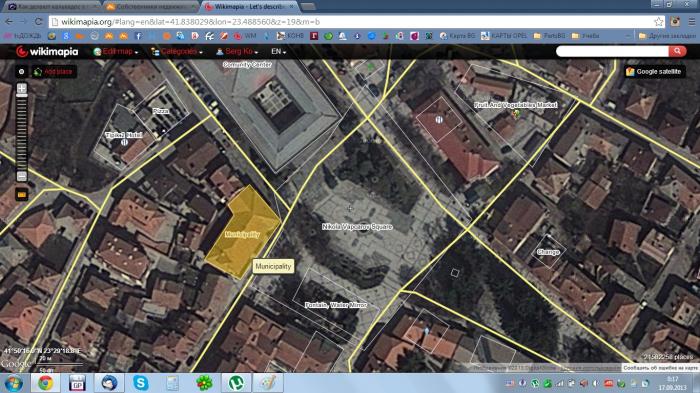Open a new tab button
The image size is (700, 393).
[308, 7]
